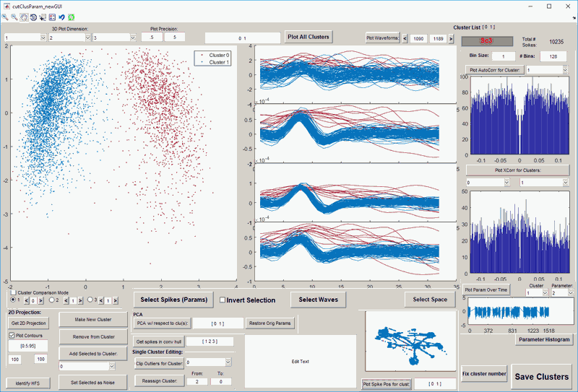Click the previous waveform arrow button

click(405, 38)
